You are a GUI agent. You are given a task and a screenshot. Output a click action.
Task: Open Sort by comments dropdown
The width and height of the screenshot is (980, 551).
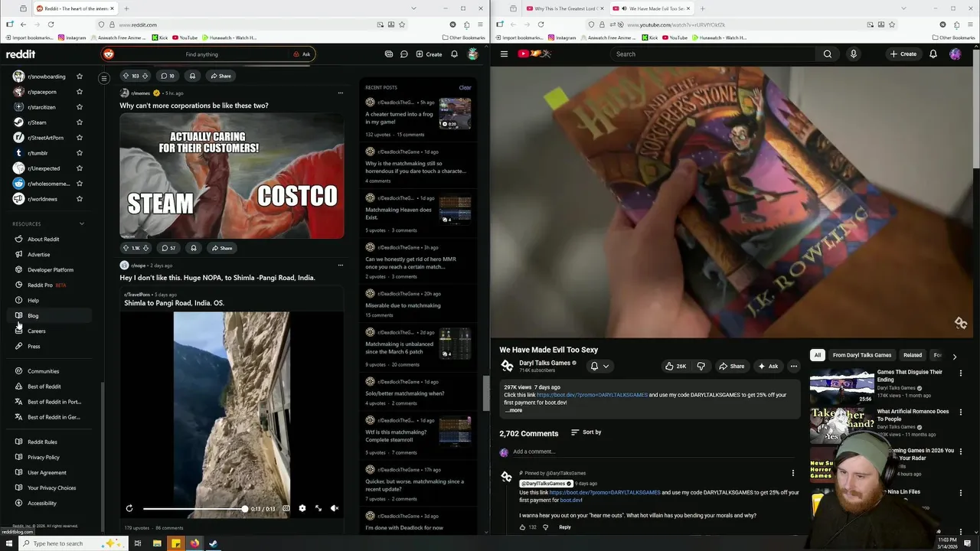586,432
